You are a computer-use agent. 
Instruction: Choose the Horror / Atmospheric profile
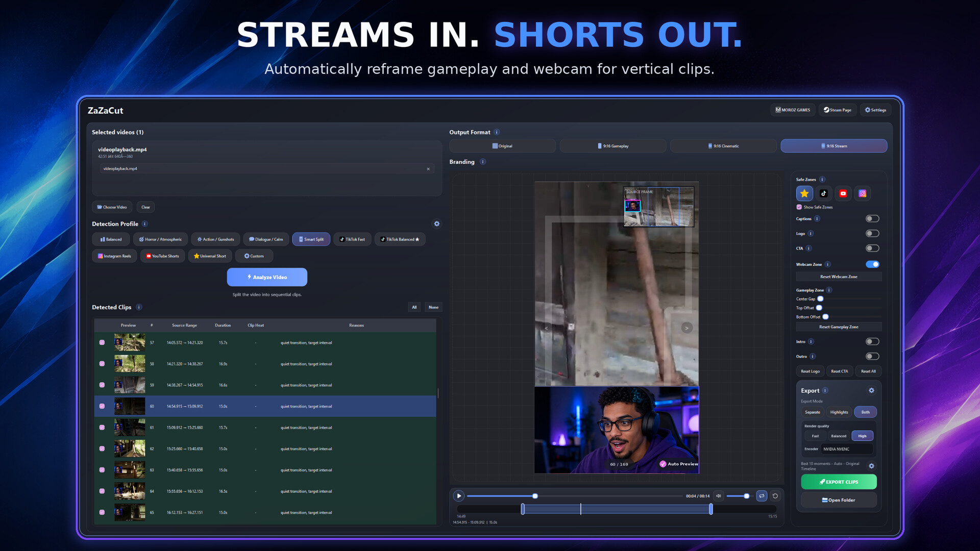tap(160, 239)
